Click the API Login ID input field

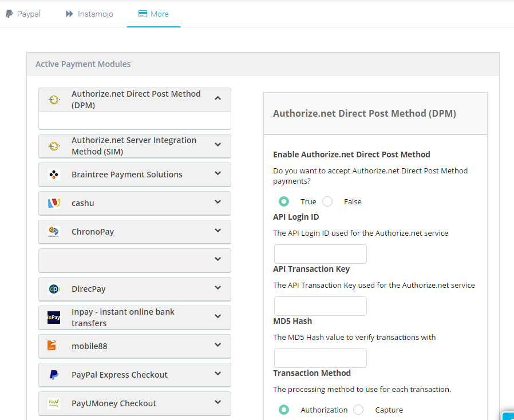(321, 254)
